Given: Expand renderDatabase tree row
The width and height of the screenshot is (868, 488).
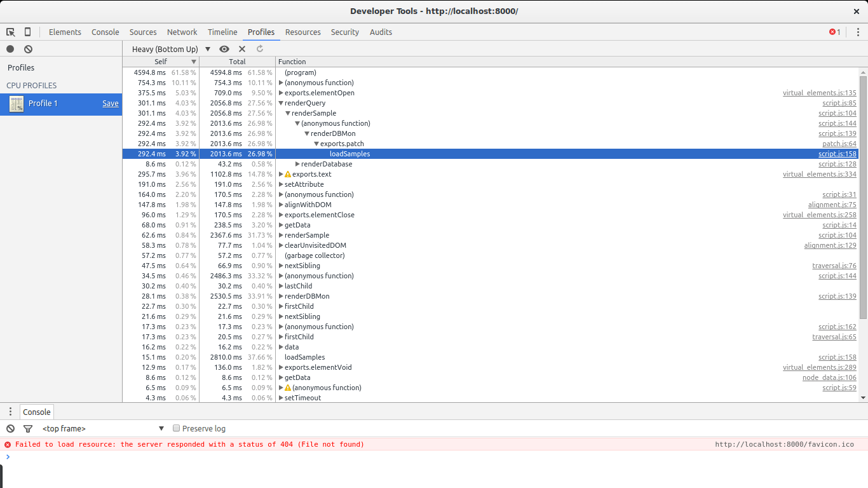Looking at the screenshot, I should pyautogui.click(x=297, y=164).
